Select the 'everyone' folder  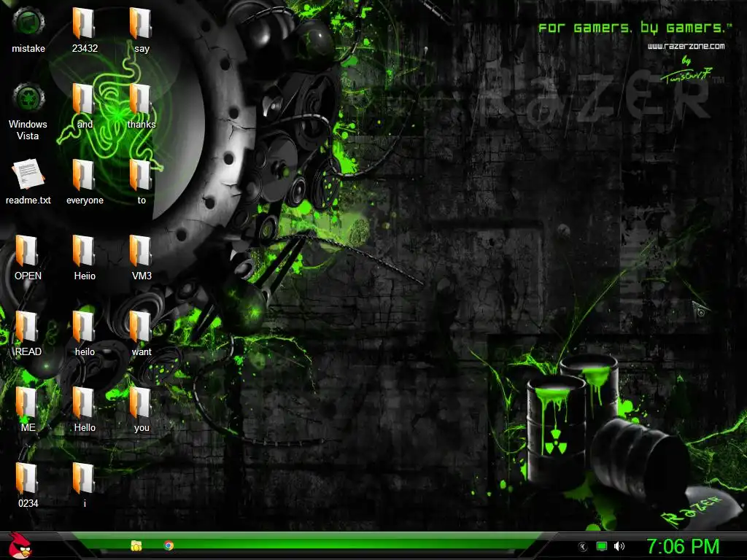[85, 182]
